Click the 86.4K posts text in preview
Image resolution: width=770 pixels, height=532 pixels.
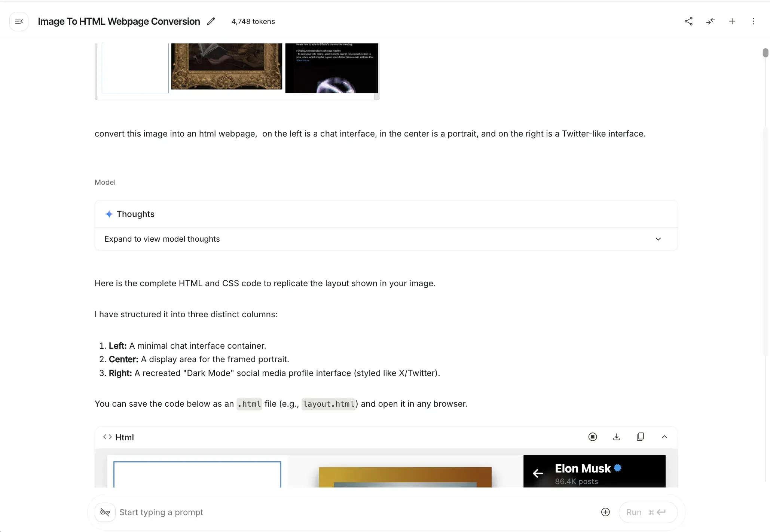tap(577, 481)
